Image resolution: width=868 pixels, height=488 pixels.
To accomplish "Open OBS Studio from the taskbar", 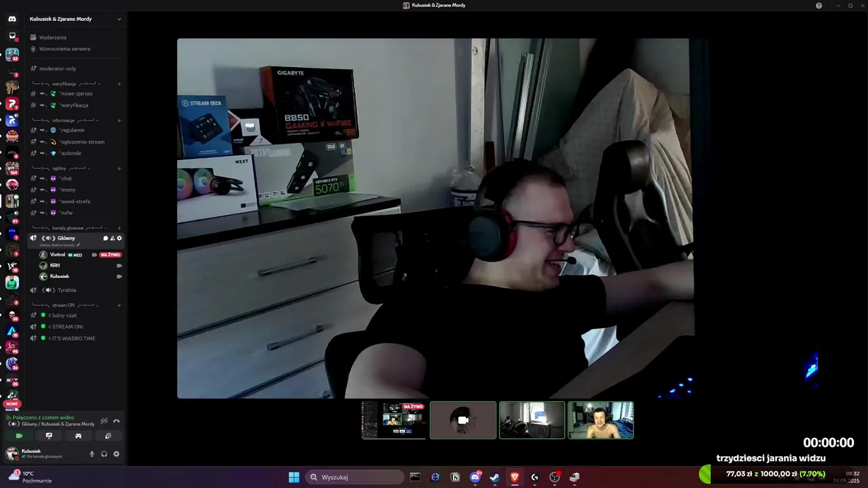I will (x=555, y=477).
